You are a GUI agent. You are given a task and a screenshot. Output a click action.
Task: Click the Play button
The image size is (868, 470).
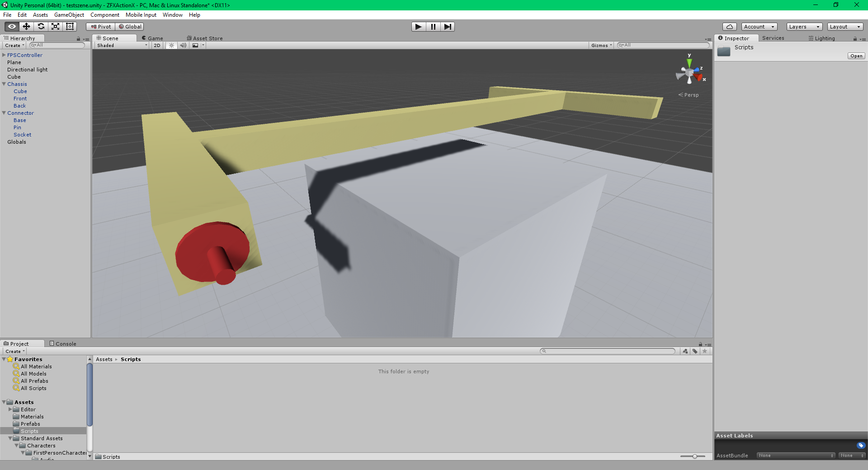coord(418,27)
